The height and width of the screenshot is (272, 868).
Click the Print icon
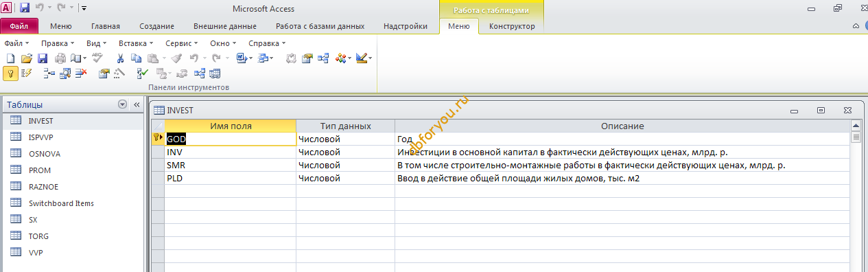click(60, 58)
